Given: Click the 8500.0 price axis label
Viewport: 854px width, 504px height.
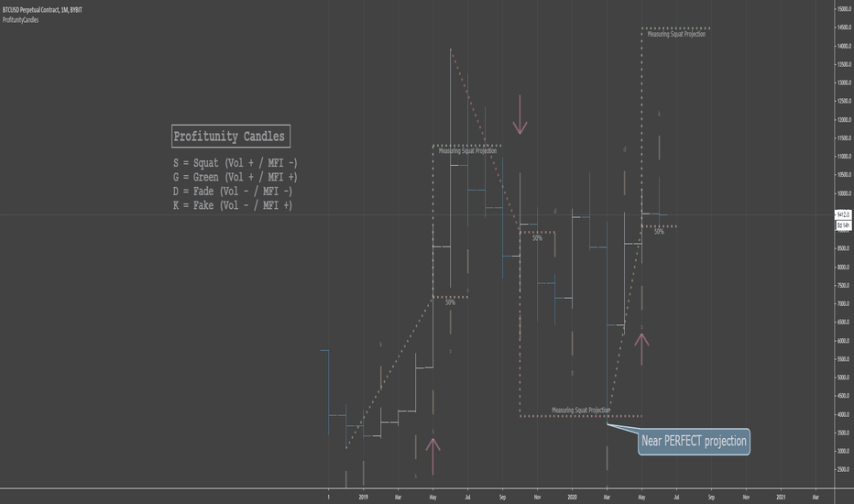Looking at the screenshot, I should pyautogui.click(x=844, y=248).
